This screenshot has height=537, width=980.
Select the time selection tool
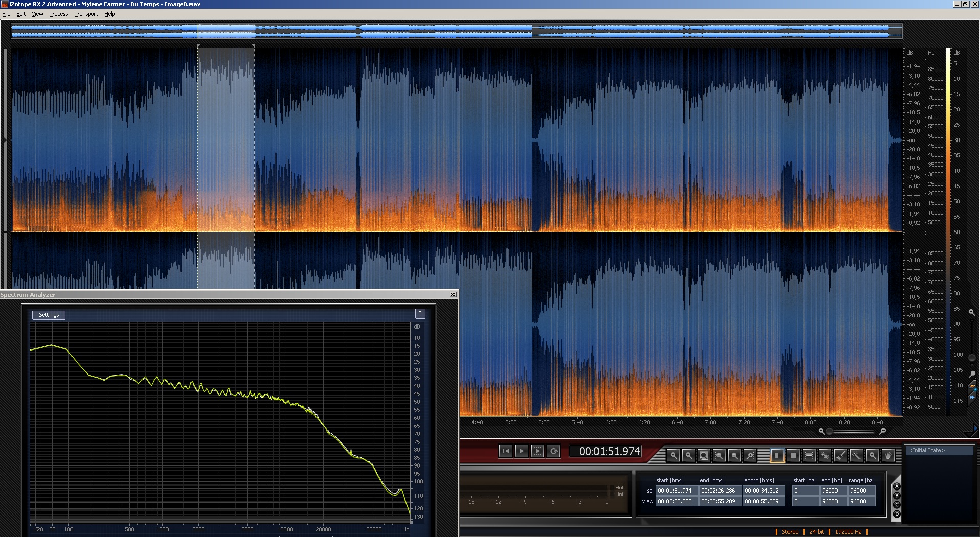pyautogui.click(x=777, y=455)
